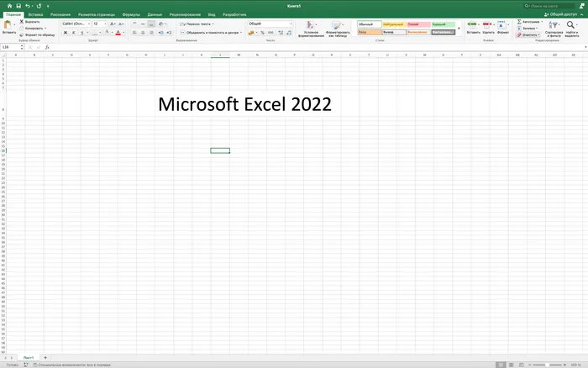Toggle italic formatting (К)

coord(74,33)
